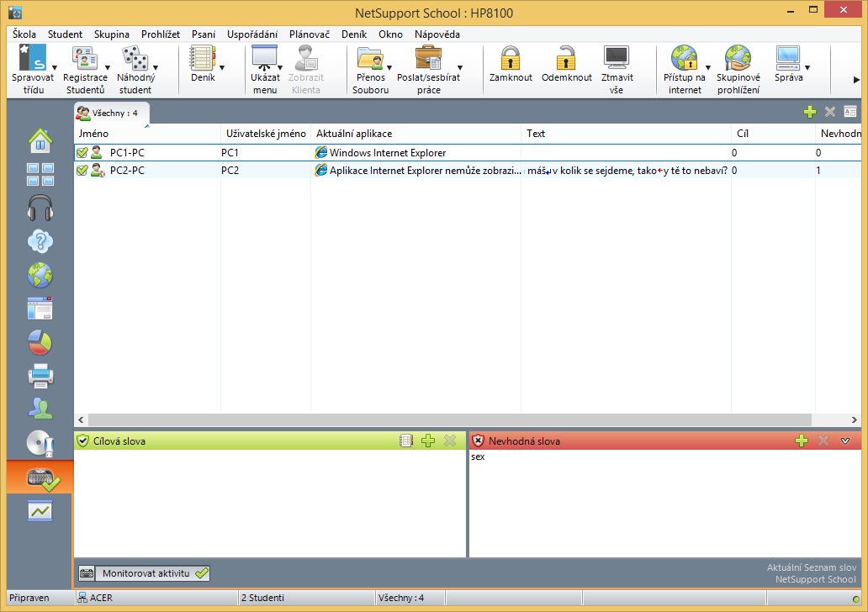The image size is (868, 612).
Task: Pick a random student with Náhodný student
Action: pyautogui.click(x=135, y=58)
